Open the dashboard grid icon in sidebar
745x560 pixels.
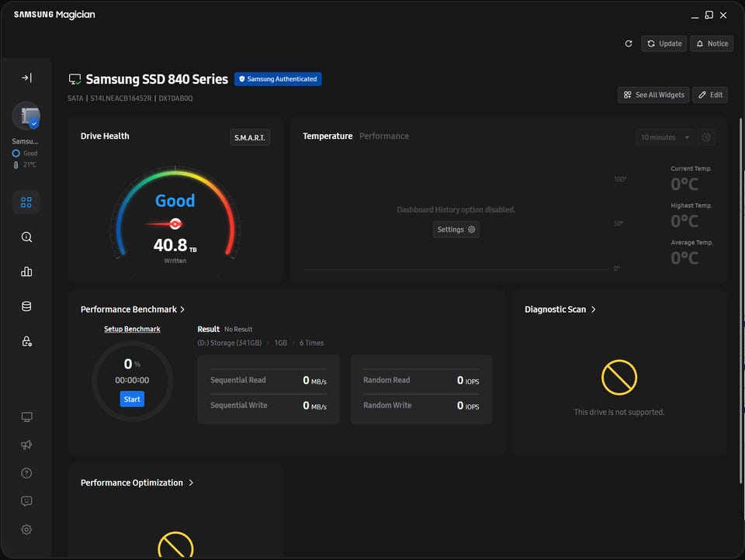pos(26,202)
